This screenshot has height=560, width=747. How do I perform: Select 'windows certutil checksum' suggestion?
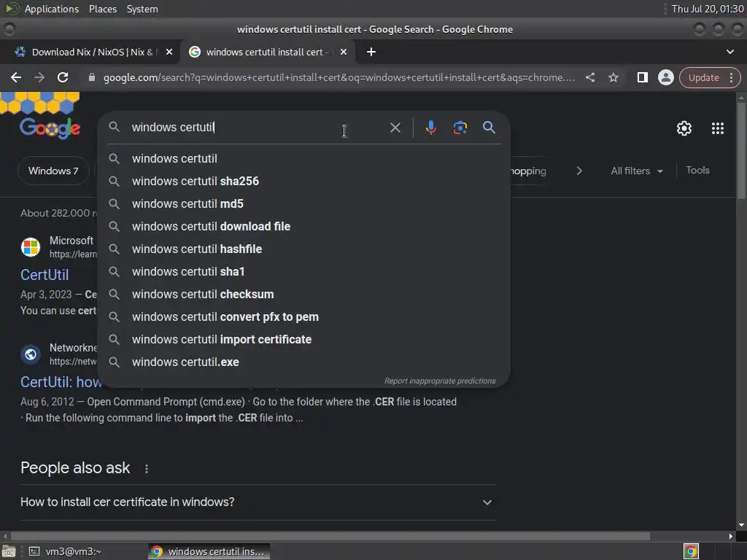pos(304,295)
